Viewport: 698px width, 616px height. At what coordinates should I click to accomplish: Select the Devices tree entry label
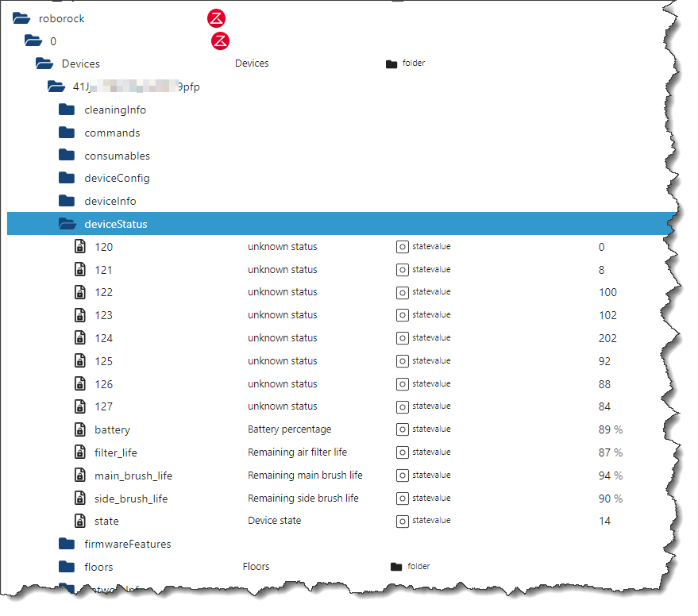[x=80, y=64]
